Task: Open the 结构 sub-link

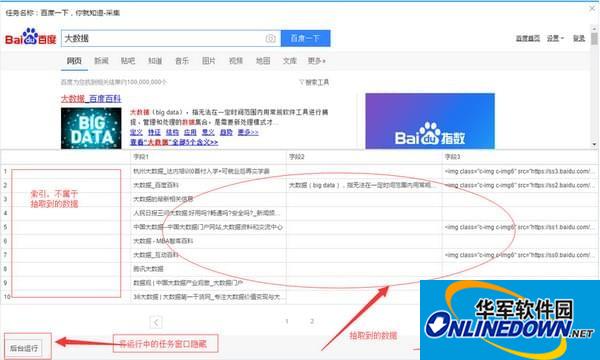Action: 172,132
